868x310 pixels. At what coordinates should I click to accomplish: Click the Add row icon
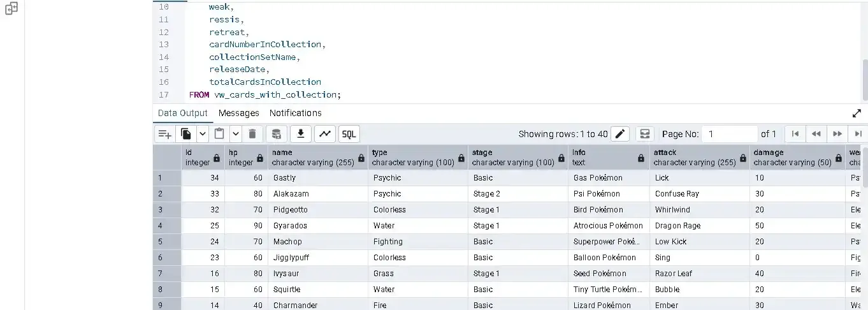click(x=165, y=134)
